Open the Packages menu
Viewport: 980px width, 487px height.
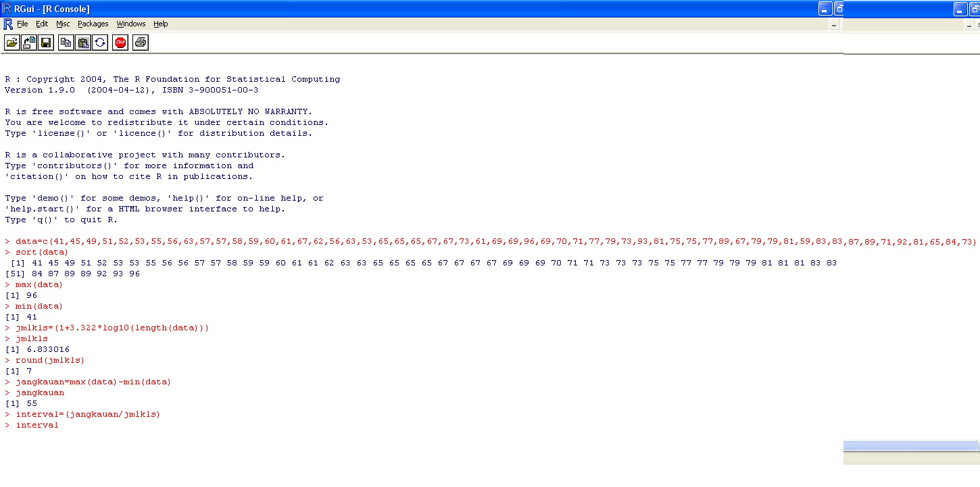point(93,24)
